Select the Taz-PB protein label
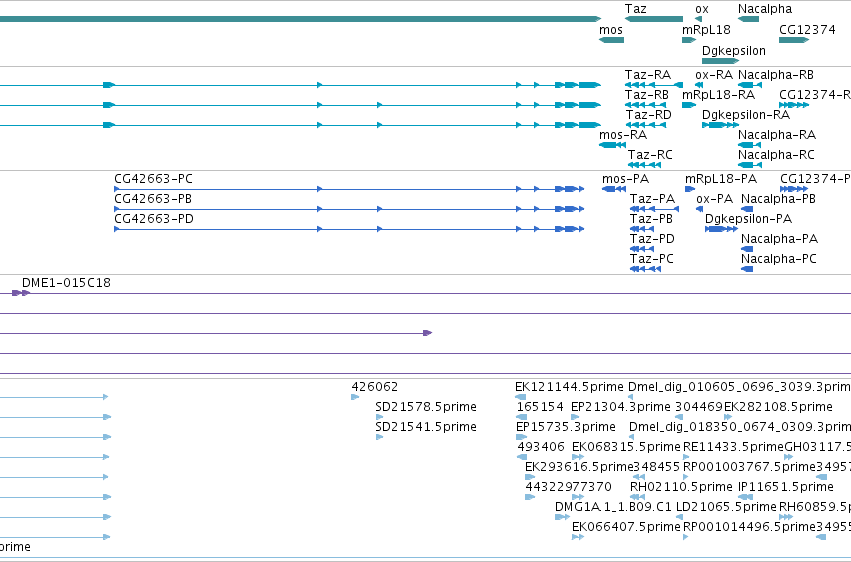 point(651,219)
